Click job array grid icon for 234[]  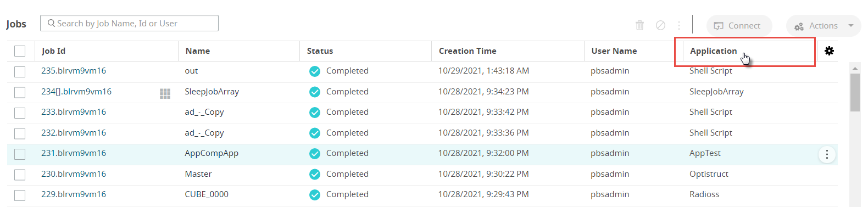coord(165,93)
